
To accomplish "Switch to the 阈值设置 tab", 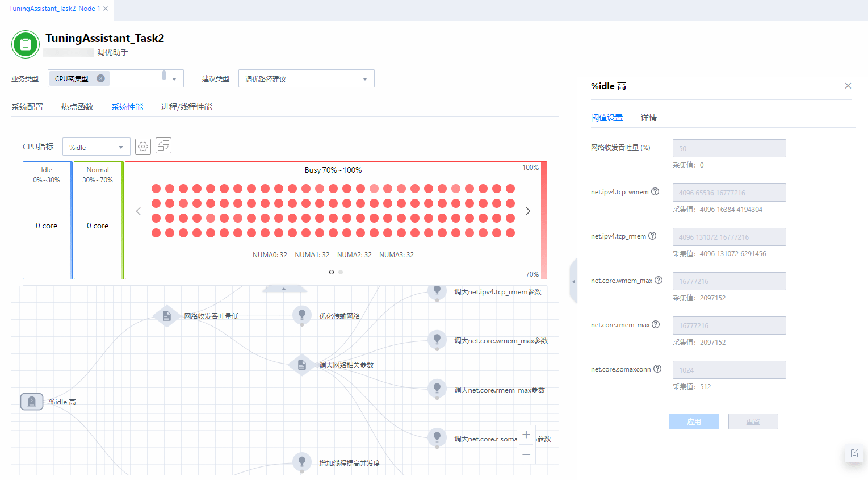I will tap(607, 118).
